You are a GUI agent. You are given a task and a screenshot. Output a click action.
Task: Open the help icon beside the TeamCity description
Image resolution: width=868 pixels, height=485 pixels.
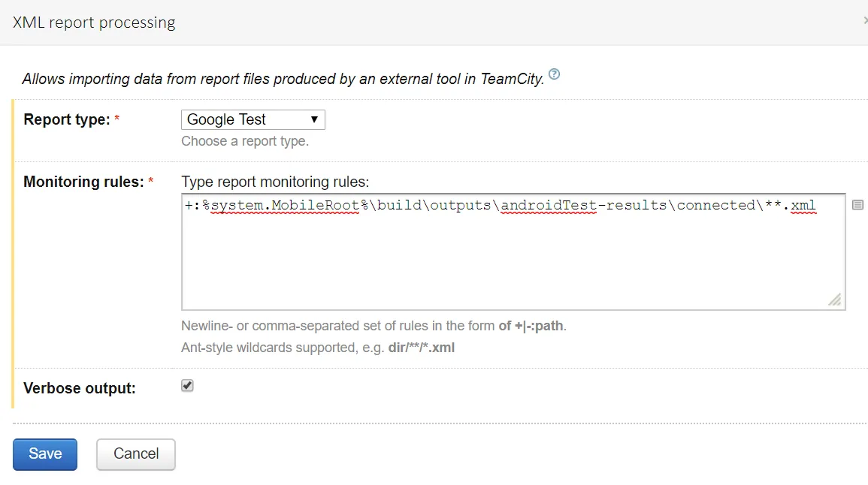click(554, 74)
